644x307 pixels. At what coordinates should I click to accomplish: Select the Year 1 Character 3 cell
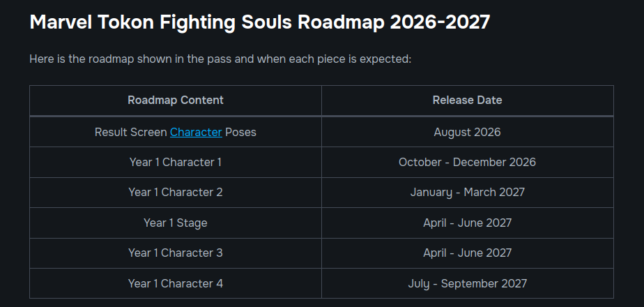(176, 253)
